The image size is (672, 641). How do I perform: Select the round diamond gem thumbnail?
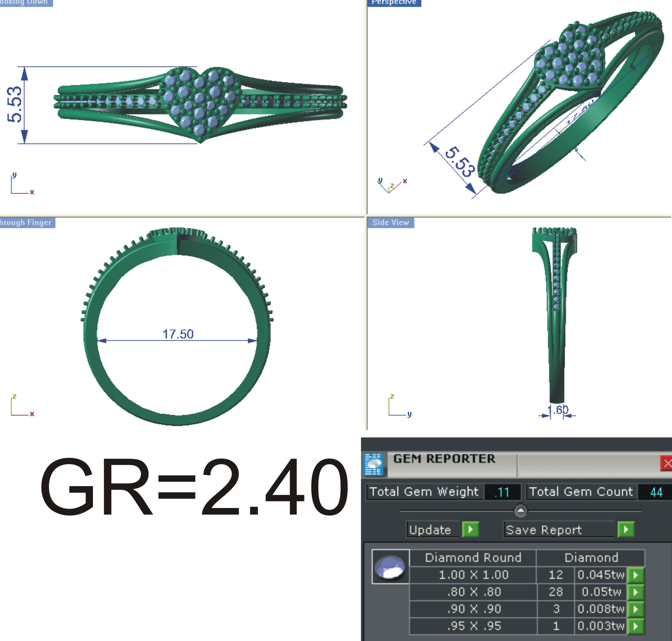(391, 567)
